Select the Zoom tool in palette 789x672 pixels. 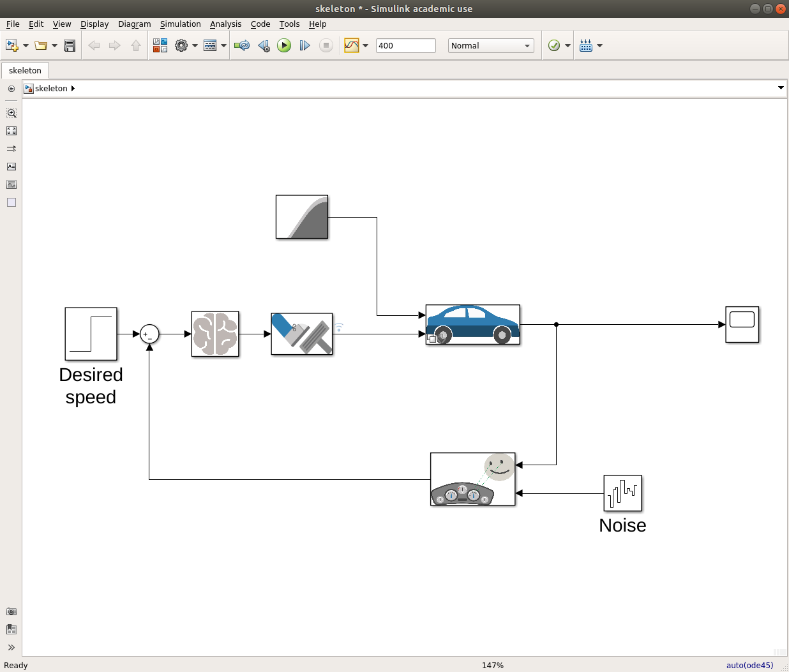click(11, 113)
